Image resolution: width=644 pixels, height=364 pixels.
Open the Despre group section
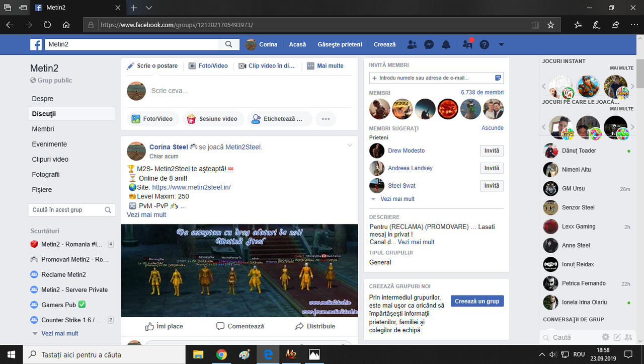click(43, 99)
